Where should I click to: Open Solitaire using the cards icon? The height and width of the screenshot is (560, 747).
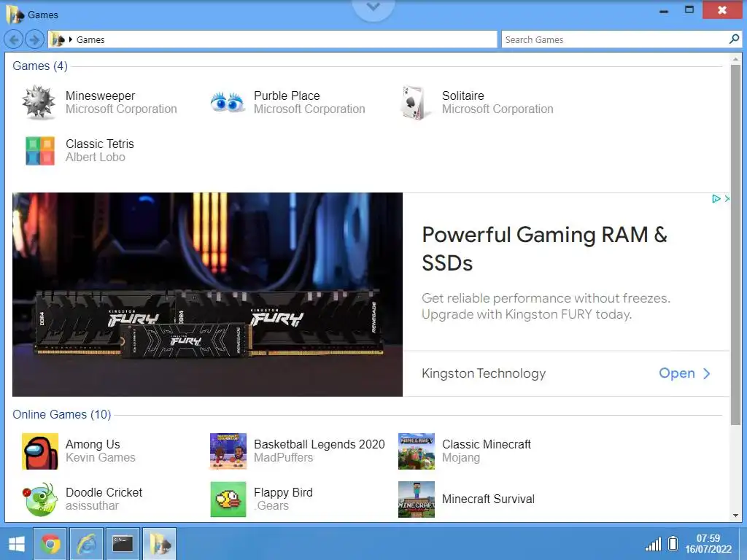click(x=414, y=102)
